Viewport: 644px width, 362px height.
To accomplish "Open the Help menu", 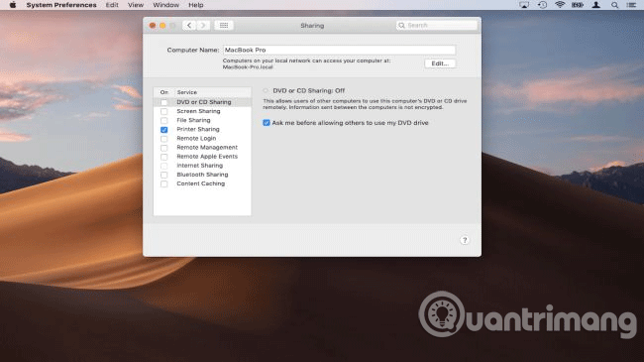I will 196,5.
